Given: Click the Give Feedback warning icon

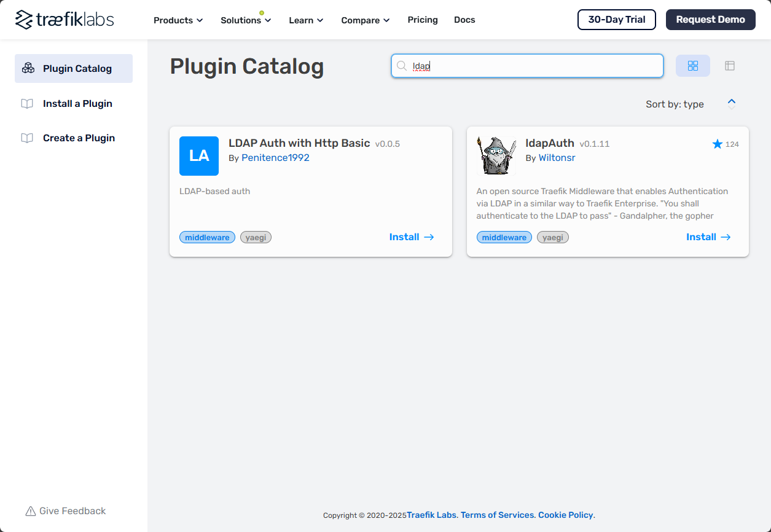Looking at the screenshot, I should [31, 511].
